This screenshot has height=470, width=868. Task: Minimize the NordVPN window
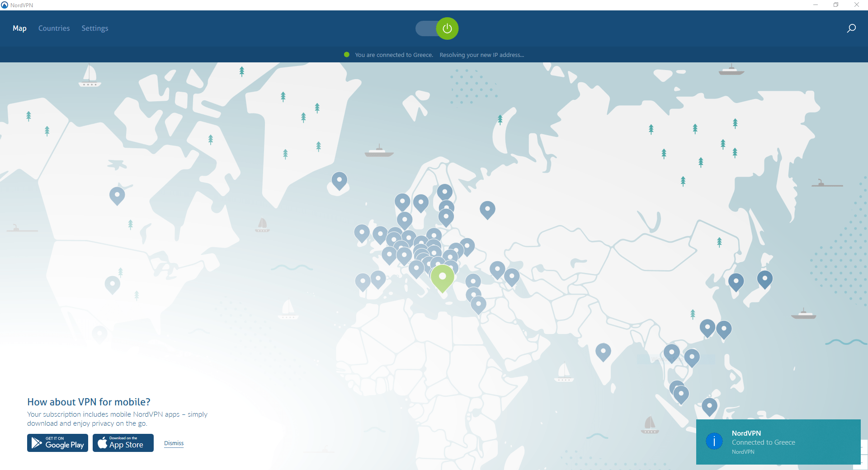click(816, 5)
